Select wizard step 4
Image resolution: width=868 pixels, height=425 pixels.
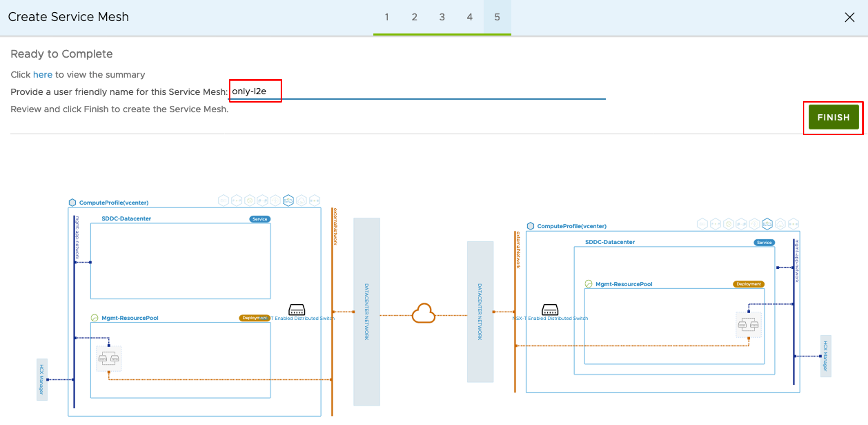pos(469,17)
